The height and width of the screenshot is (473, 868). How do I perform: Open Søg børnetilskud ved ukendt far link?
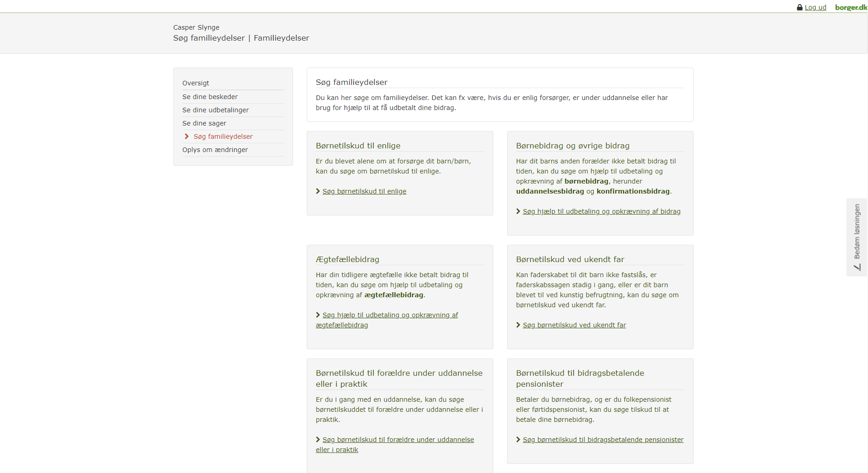[574, 325]
